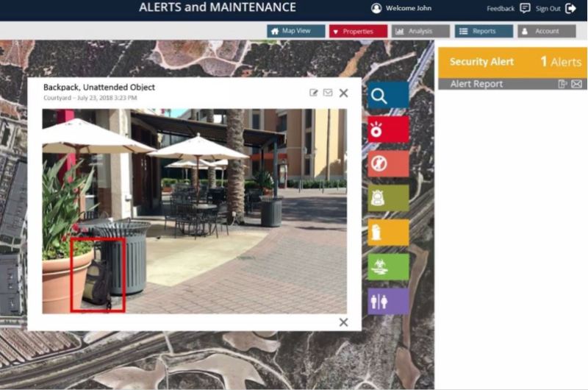Open the no-smoking violation tile

pos(388,163)
